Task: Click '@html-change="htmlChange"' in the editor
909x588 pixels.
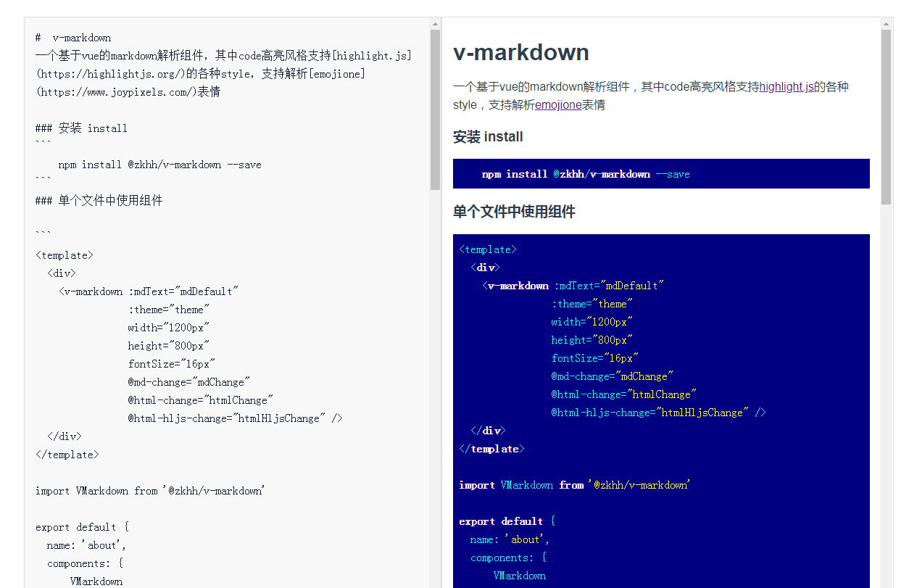Action: (200, 400)
